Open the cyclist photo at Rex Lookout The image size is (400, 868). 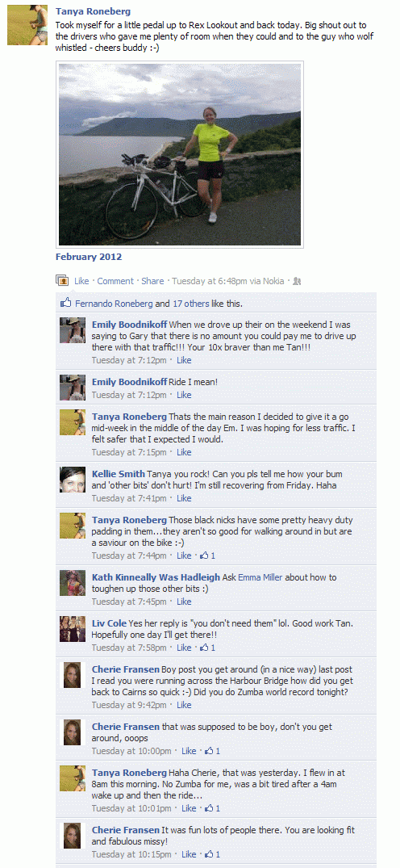[x=180, y=154]
